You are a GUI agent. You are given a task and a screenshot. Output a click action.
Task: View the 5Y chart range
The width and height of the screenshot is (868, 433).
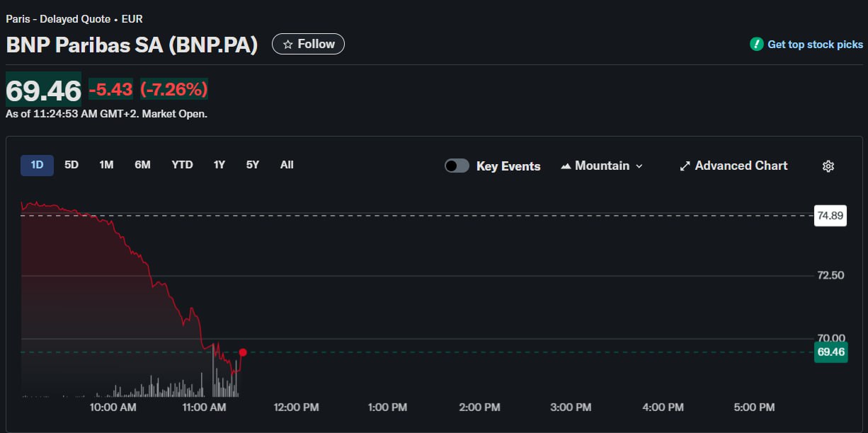coord(253,165)
